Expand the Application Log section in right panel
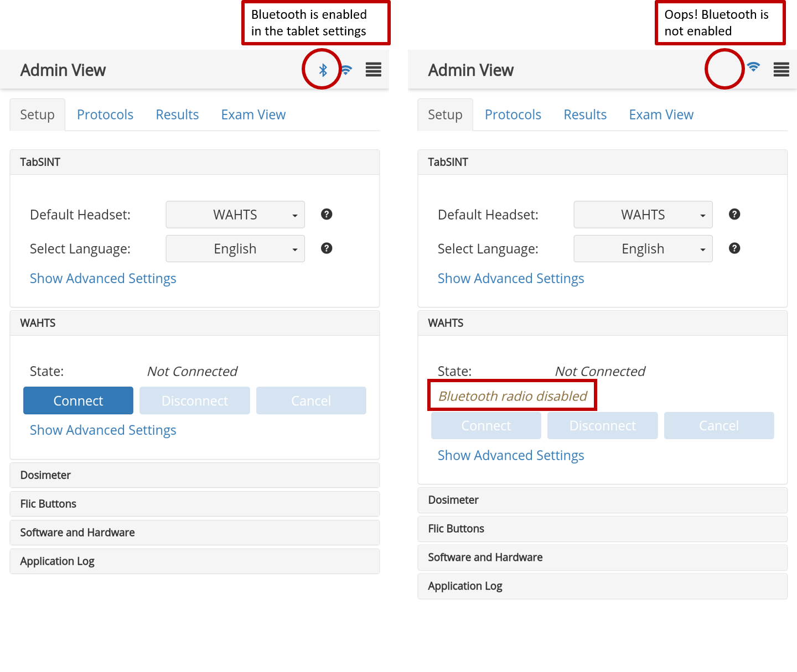Screen dimensions: 797x672 point(602,586)
